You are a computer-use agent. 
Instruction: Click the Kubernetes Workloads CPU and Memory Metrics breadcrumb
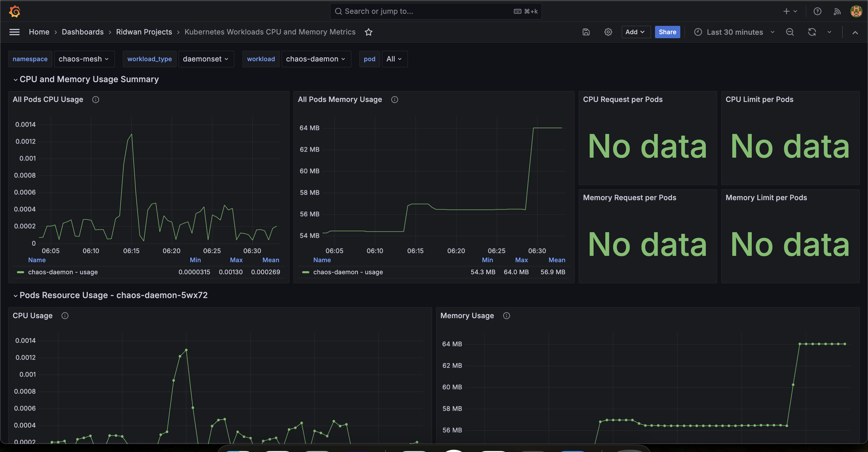coord(270,32)
